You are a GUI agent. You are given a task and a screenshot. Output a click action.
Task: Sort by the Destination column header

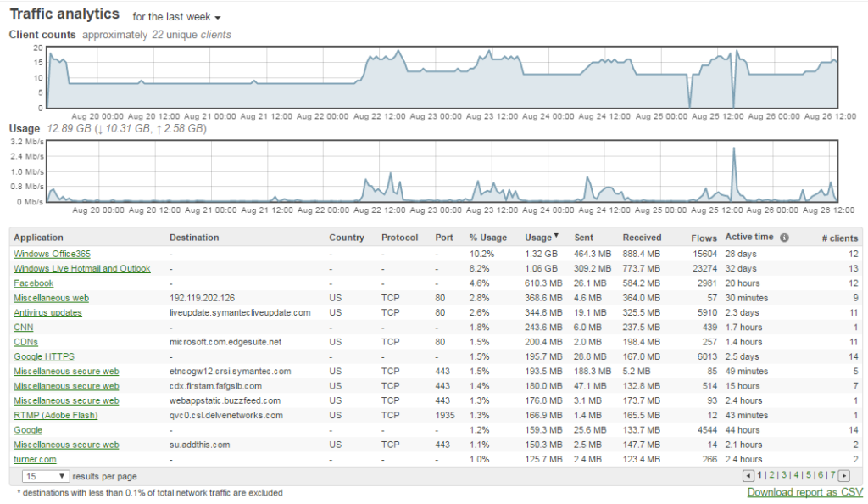pyautogui.click(x=194, y=238)
